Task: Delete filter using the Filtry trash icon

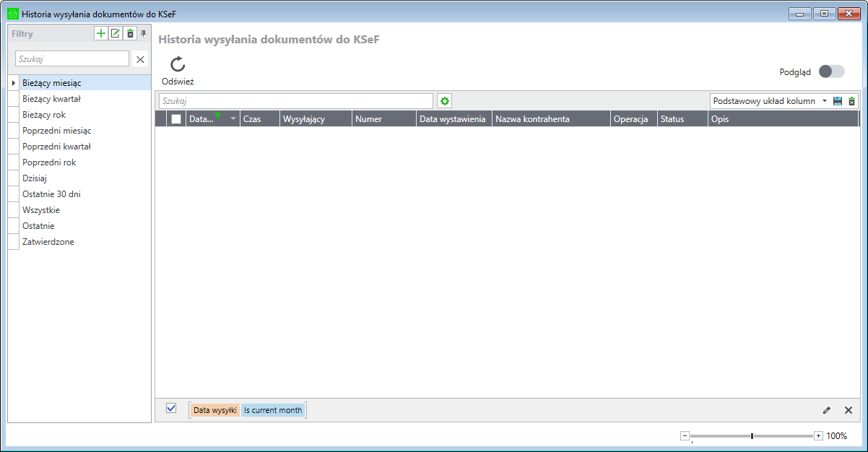Action: [x=130, y=33]
